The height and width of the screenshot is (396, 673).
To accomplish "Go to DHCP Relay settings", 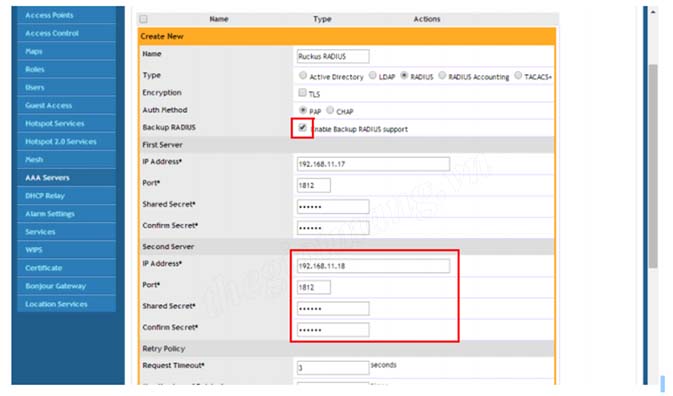I will tap(67, 196).
